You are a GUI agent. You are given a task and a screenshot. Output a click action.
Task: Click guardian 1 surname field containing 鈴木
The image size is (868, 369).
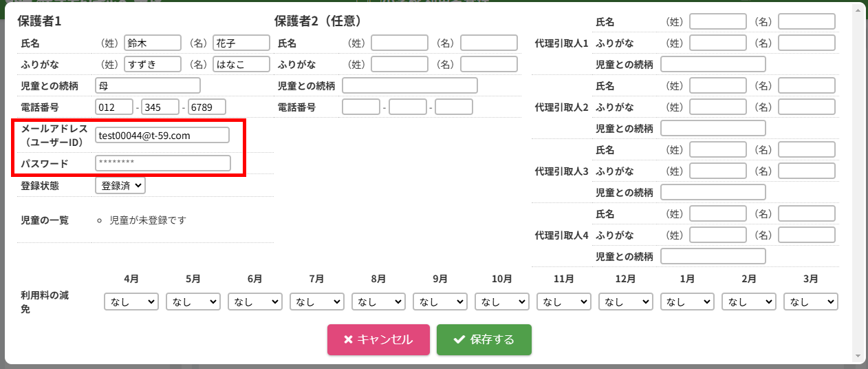153,43
